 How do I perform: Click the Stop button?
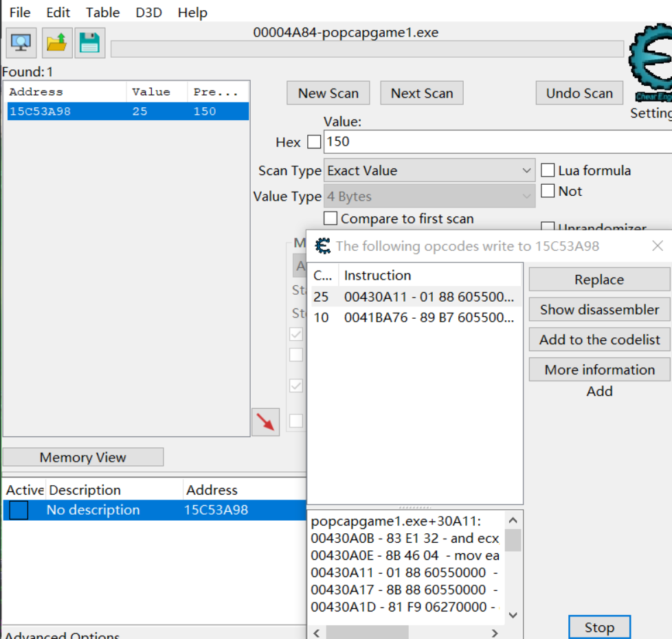pos(599,627)
